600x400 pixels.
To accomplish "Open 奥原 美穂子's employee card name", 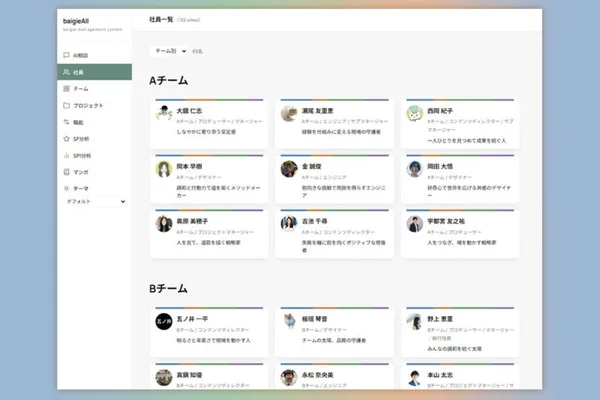I will tap(192, 221).
